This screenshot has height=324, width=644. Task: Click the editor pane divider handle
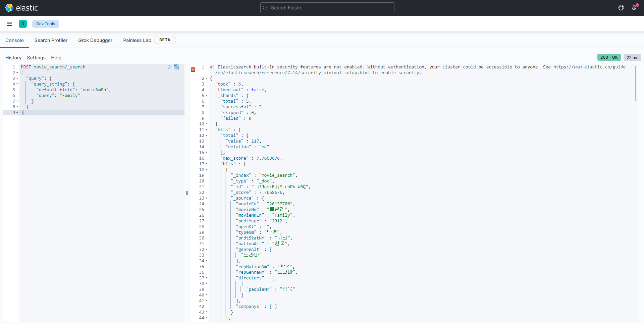point(187,193)
